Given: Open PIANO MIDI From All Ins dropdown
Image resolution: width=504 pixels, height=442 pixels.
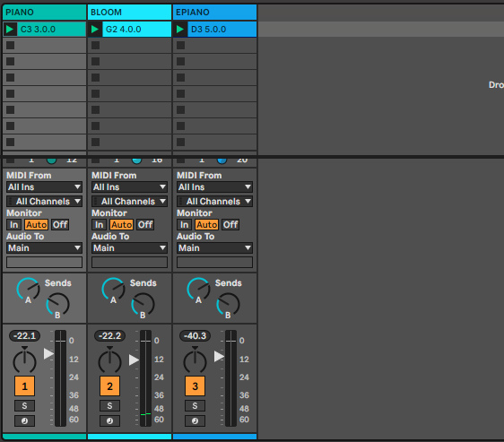Looking at the screenshot, I should coord(44,187).
